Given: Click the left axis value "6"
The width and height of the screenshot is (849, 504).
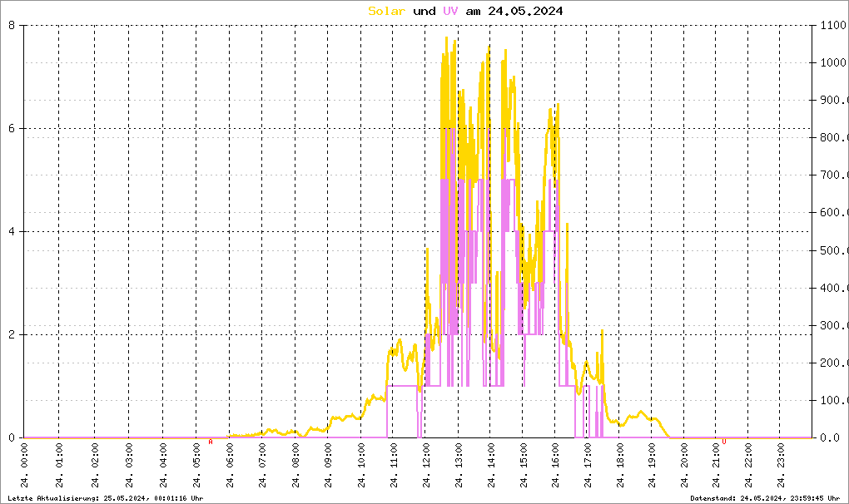Looking at the screenshot, I should coord(12,128).
